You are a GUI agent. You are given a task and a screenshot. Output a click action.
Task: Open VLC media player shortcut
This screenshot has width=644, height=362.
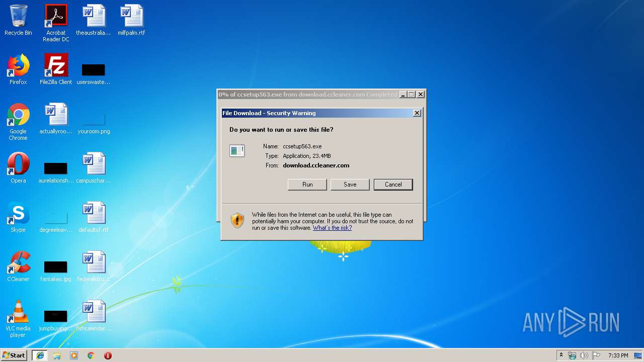coord(18,319)
